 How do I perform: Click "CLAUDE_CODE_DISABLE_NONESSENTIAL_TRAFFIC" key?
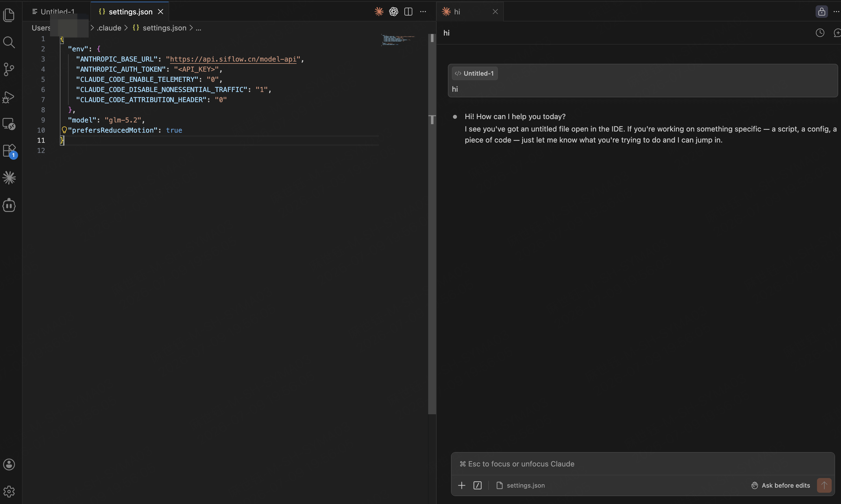pos(162,89)
